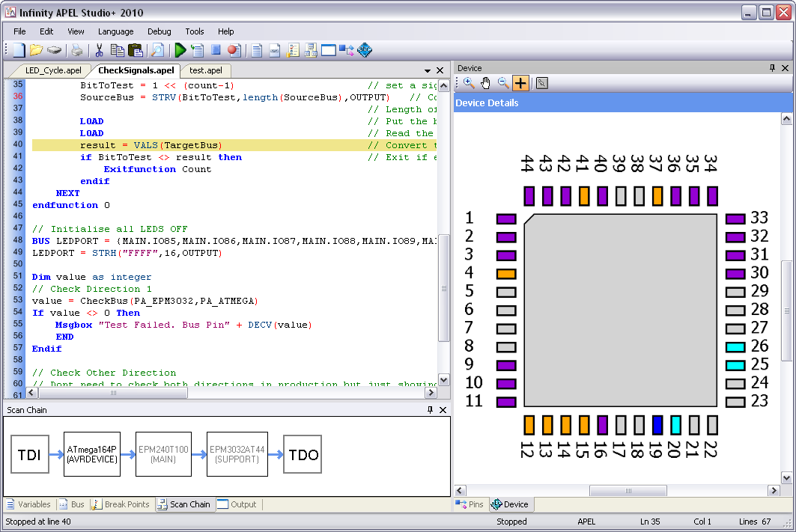Click the green Run script icon
Viewport: 796px width, 532px height.
coord(180,50)
